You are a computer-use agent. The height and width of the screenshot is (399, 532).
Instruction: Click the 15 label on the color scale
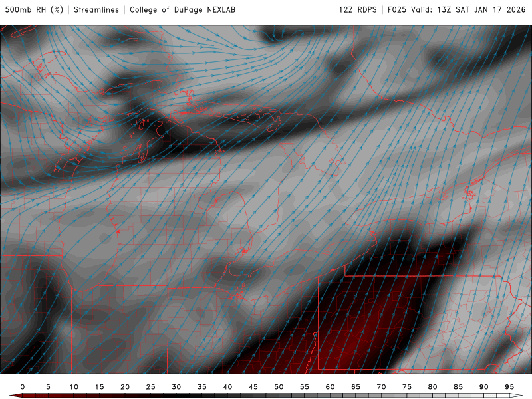[x=99, y=387]
